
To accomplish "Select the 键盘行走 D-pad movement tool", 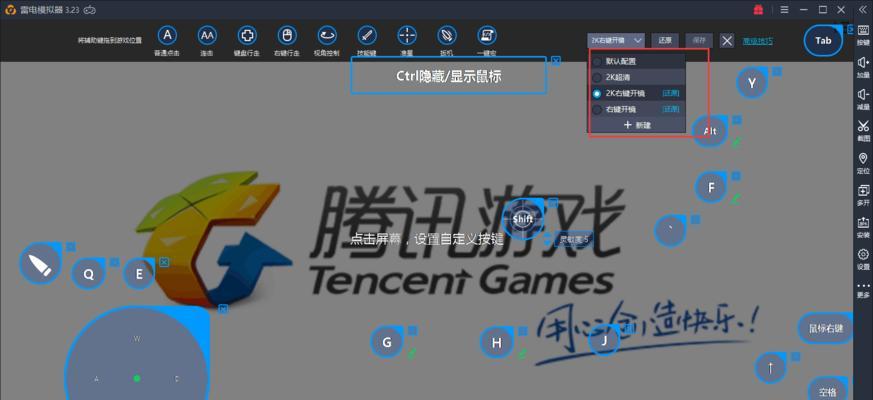I will pyautogui.click(x=247, y=36).
